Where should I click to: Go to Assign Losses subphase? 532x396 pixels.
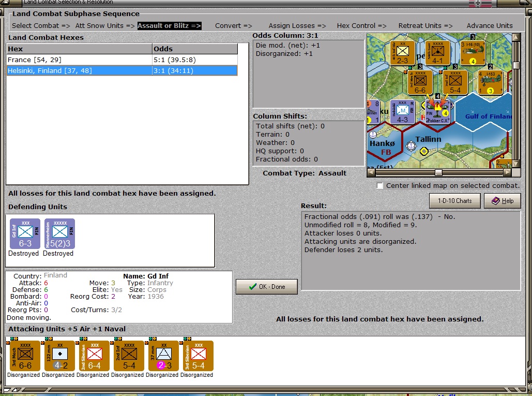click(297, 26)
